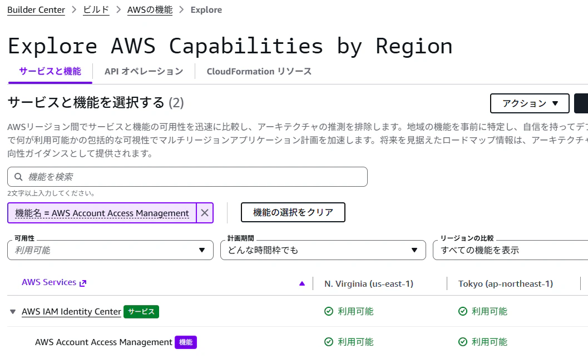Click the external-link icon beside AWS Services
Image resolution: width=588 pixels, height=364 pixels.
(83, 283)
